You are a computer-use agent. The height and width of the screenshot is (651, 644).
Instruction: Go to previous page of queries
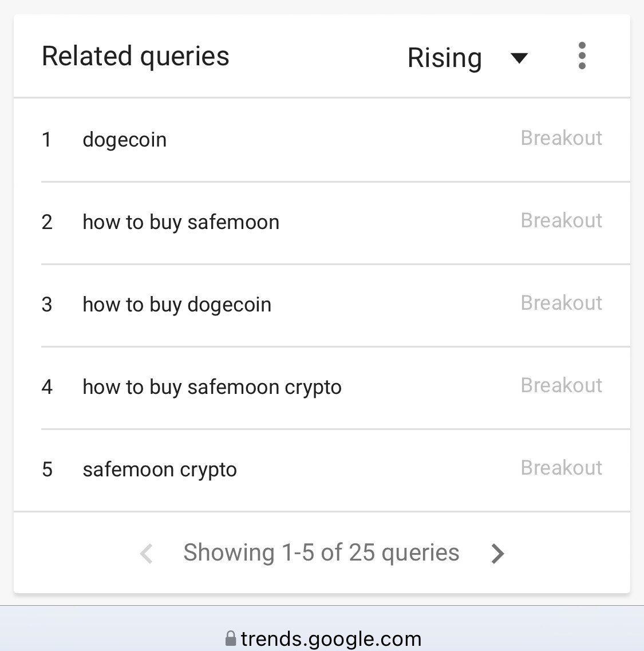pos(146,554)
